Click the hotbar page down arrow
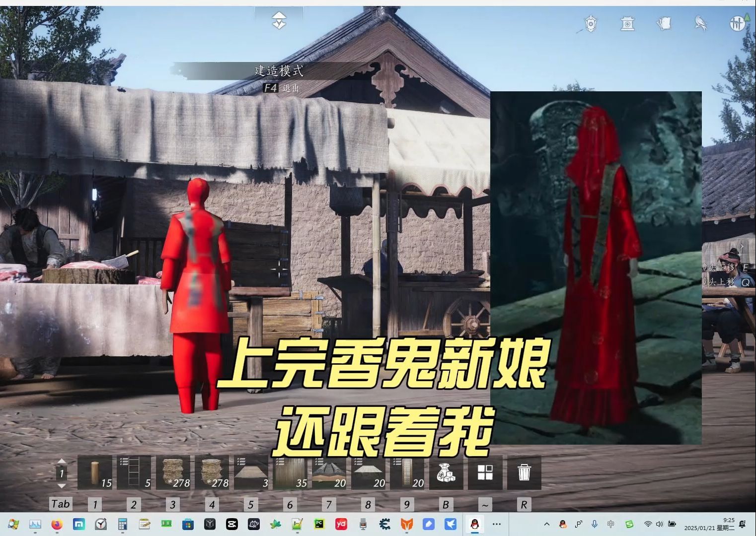 coord(61,485)
